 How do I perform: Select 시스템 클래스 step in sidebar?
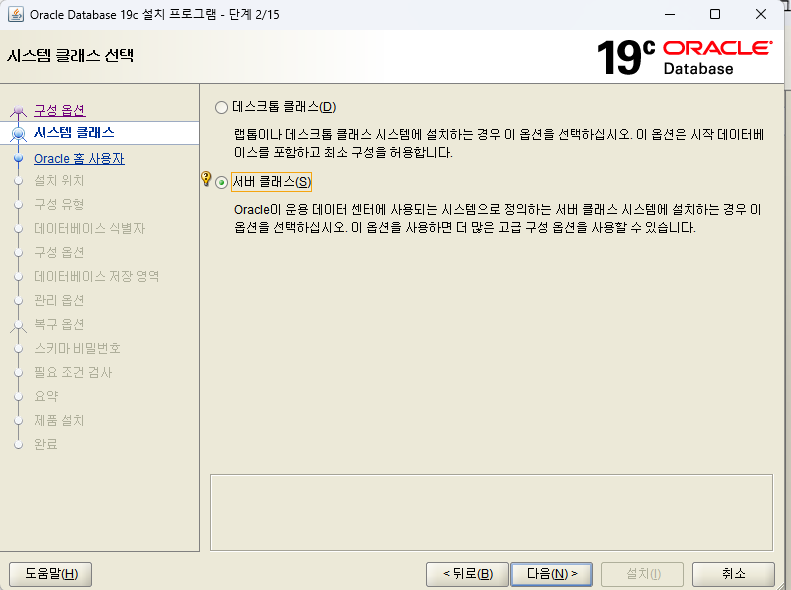click(x=74, y=133)
